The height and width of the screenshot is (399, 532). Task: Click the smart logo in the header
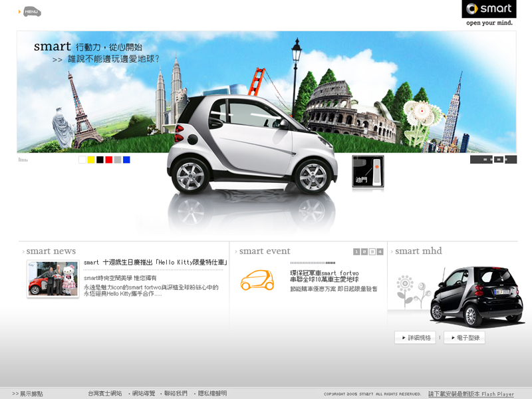coord(489,9)
